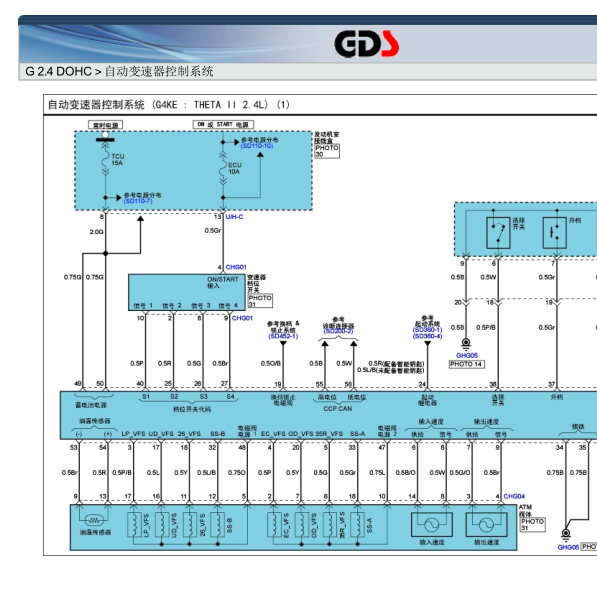Open the SD110-10 power distribution reference link
The height and width of the screenshot is (598, 597).
click(257, 146)
